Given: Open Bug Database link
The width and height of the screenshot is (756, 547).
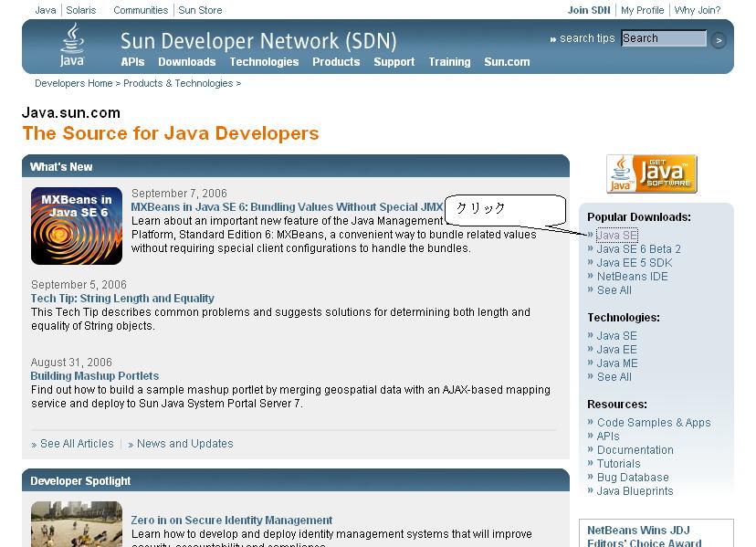Looking at the screenshot, I should [x=633, y=478].
